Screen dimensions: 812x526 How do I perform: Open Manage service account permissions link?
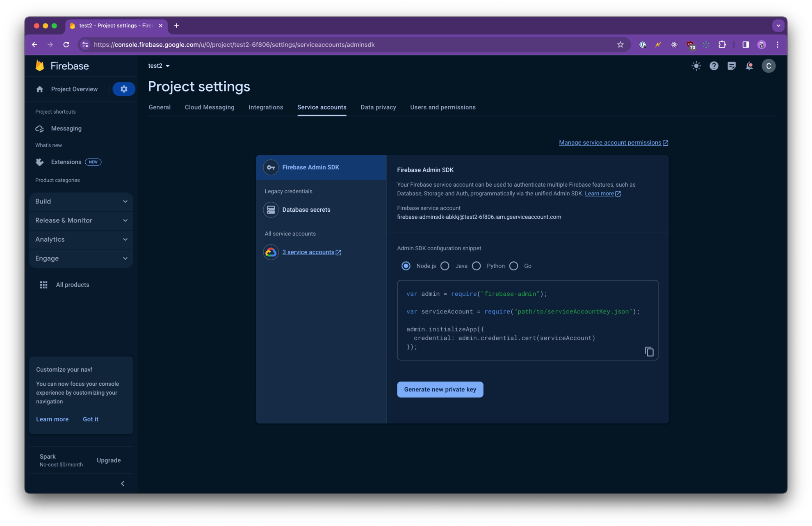611,142
